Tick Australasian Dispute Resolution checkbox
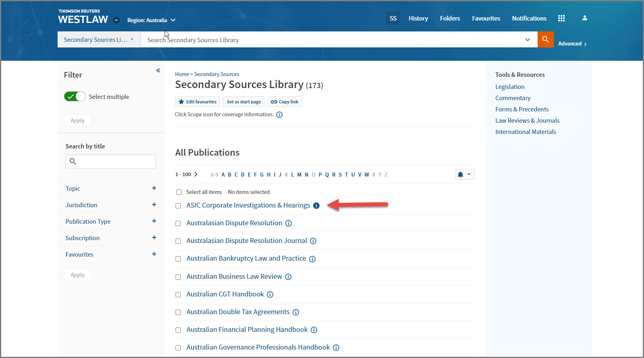This screenshot has height=358, width=644. [178, 224]
